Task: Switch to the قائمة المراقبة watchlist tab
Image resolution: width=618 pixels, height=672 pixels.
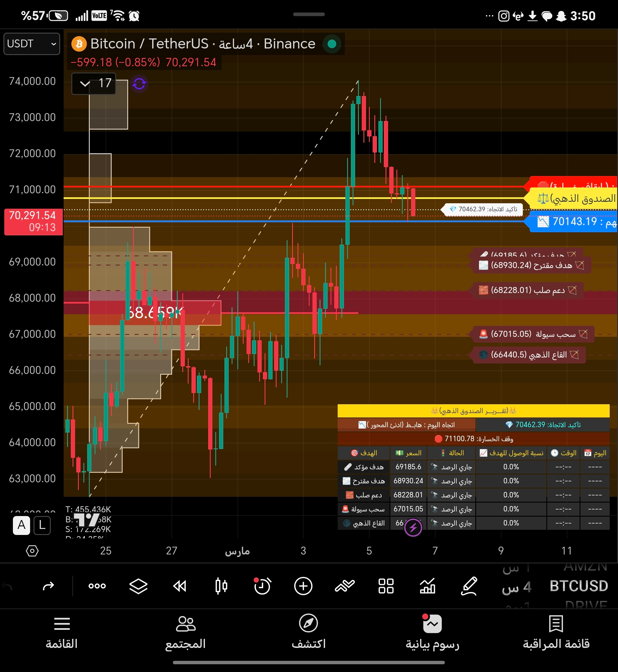Action: tap(556, 632)
